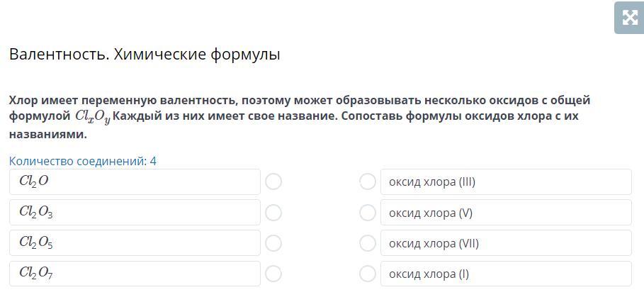The width and height of the screenshot is (644, 302).
Task: Select the radio circle next to Cl2O
Action: point(273,182)
